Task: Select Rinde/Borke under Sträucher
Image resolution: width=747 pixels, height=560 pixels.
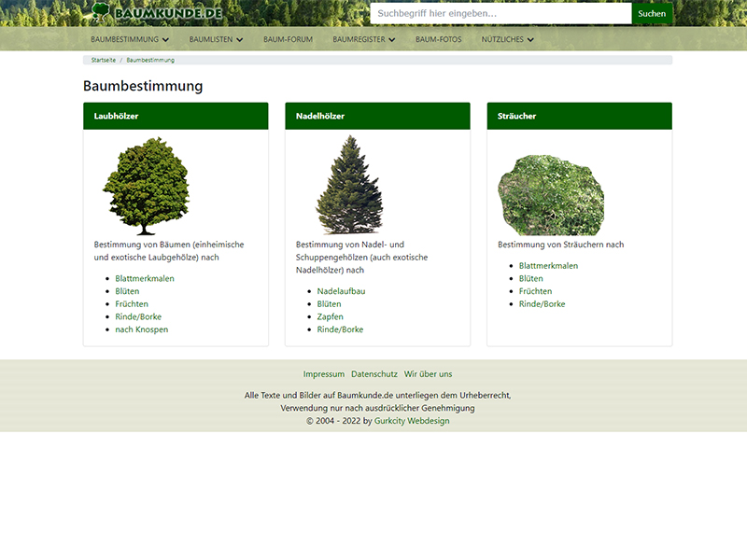Action: coord(542,304)
